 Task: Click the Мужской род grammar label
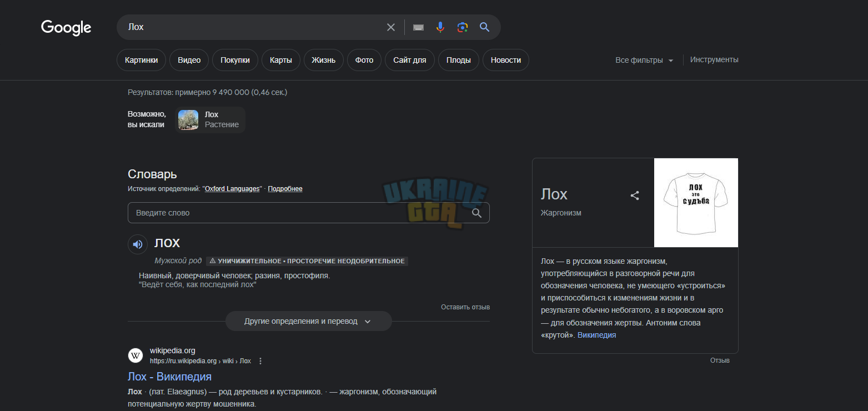178,261
